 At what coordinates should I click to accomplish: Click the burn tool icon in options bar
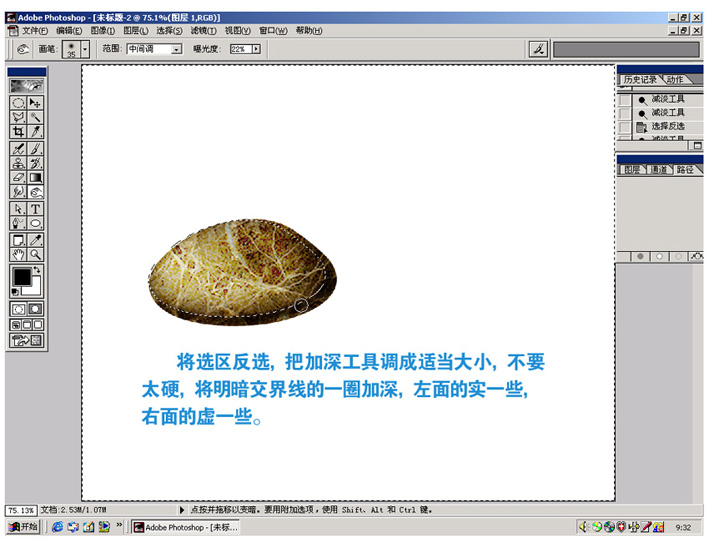pos(22,49)
